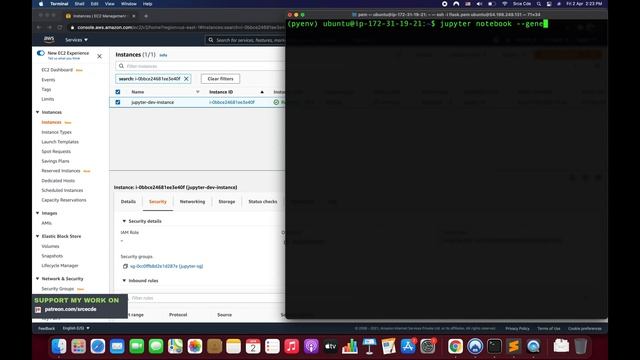Open QuickTime Player in the dock
640x360 pixels.
coord(533,347)
